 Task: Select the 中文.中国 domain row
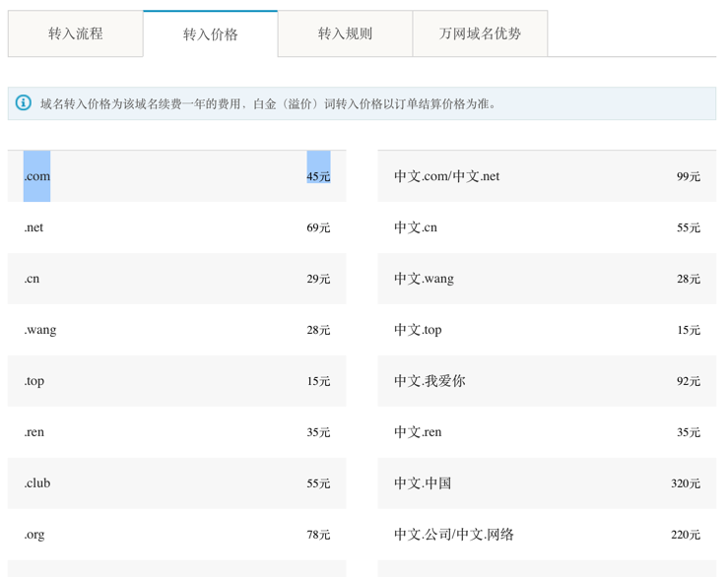(x=423, y=483)
